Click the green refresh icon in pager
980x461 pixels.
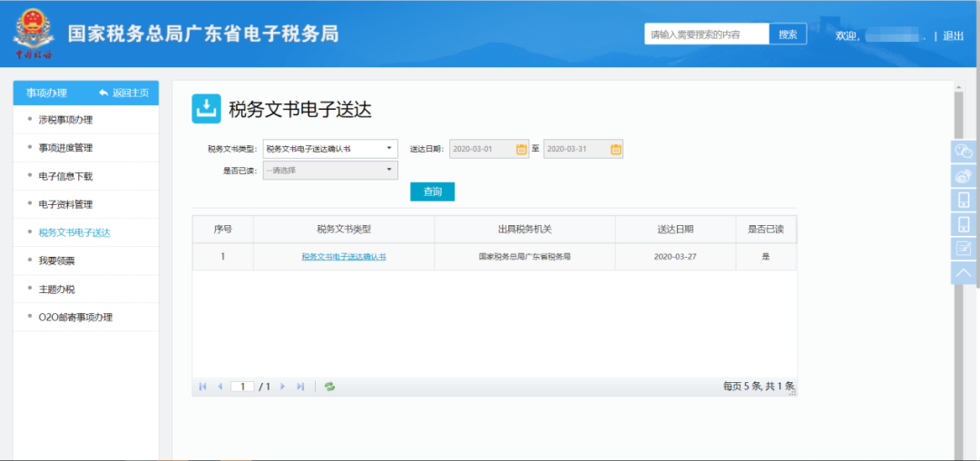[x=329, y=387]
